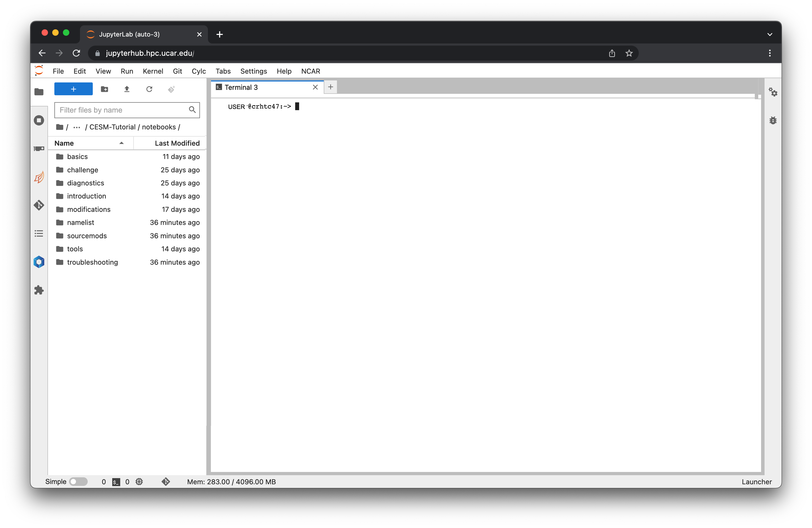
Task: Open the Settings menu
Action: tap(253, 71)
